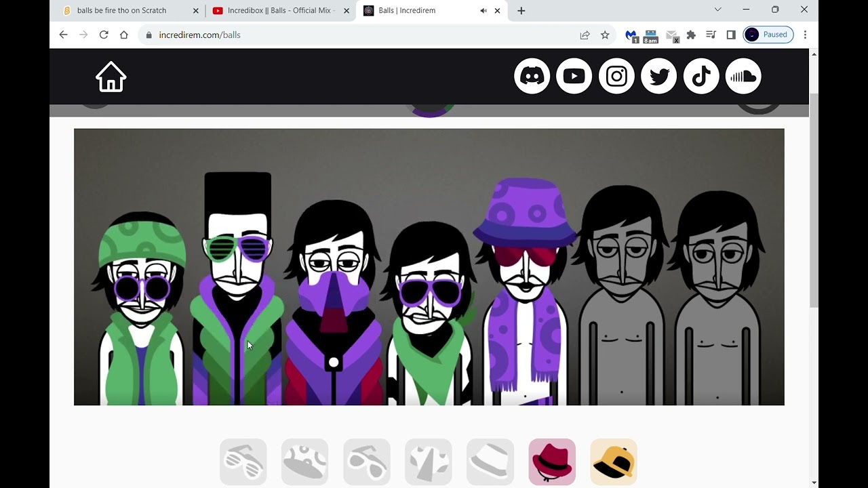Go back to previous page
Screen dimensions: 868x488
point(64,35)
